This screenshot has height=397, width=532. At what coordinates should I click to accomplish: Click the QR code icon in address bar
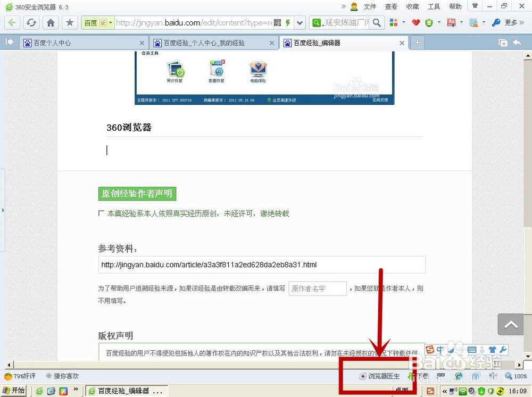(x=277, y=23)
